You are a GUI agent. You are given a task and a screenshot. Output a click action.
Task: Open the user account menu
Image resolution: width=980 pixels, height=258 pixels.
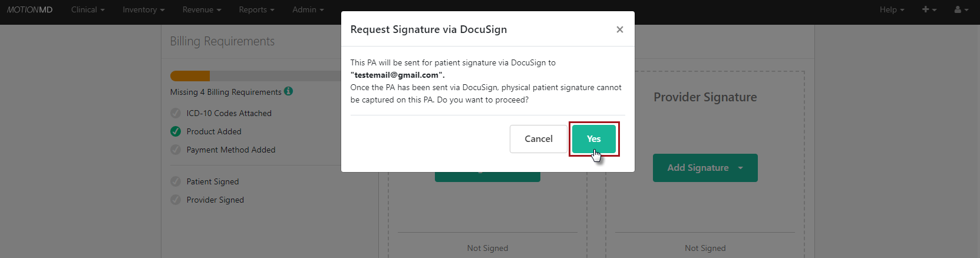click(x=961, y=9)
